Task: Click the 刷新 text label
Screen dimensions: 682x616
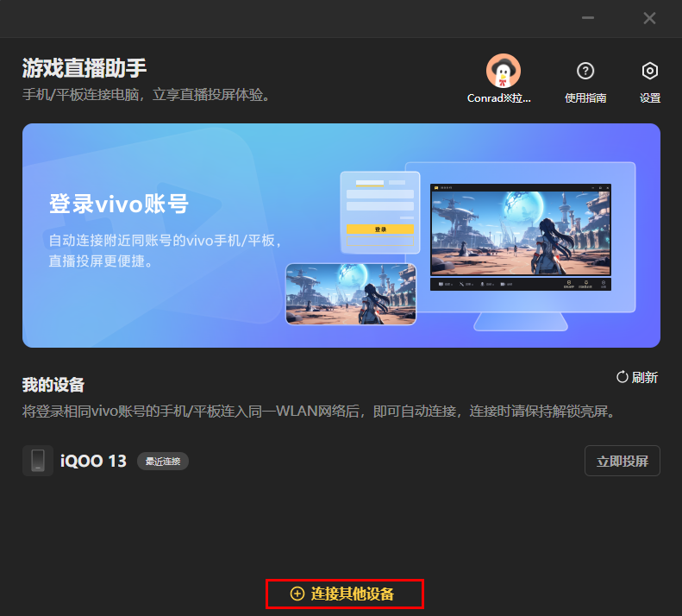Action: click(645, 377)
